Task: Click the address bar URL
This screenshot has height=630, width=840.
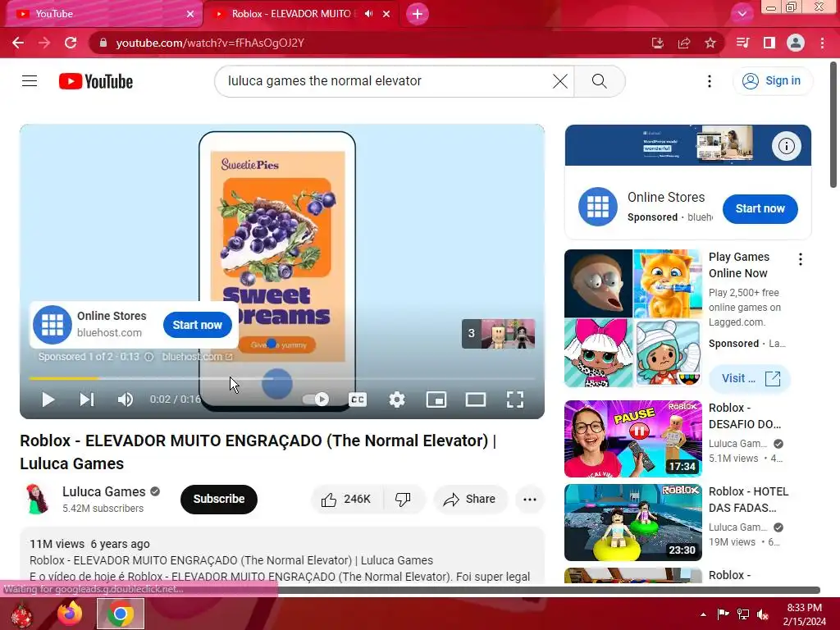Action: point(210,43)
